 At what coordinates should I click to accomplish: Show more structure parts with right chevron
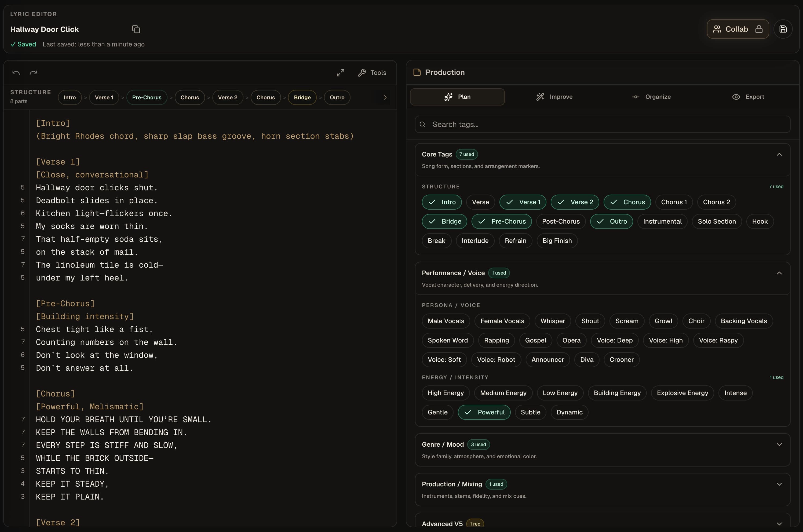[385, 97]
